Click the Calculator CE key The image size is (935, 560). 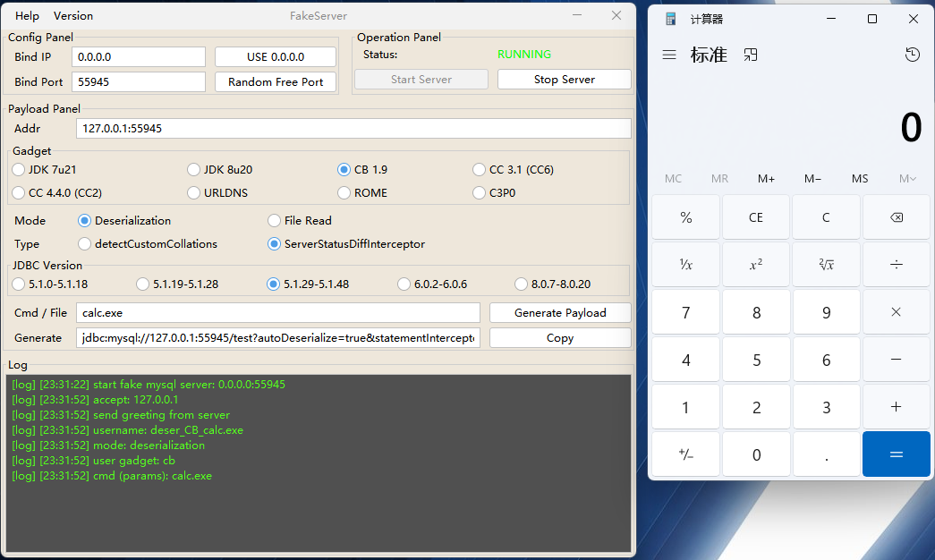pos(756,217)
